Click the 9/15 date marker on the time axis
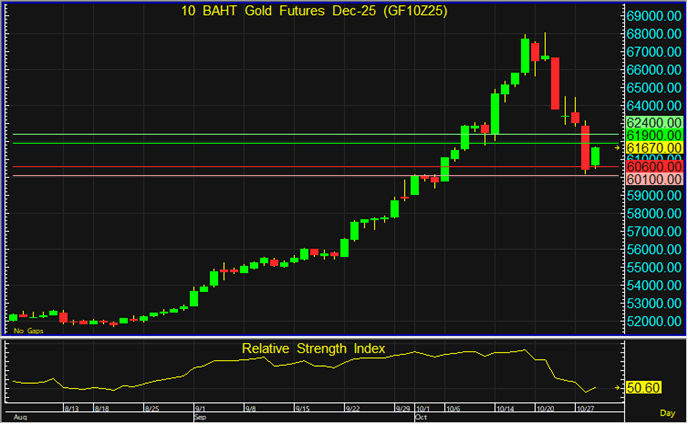Viewport: 688px width, 424px height. 302,409
